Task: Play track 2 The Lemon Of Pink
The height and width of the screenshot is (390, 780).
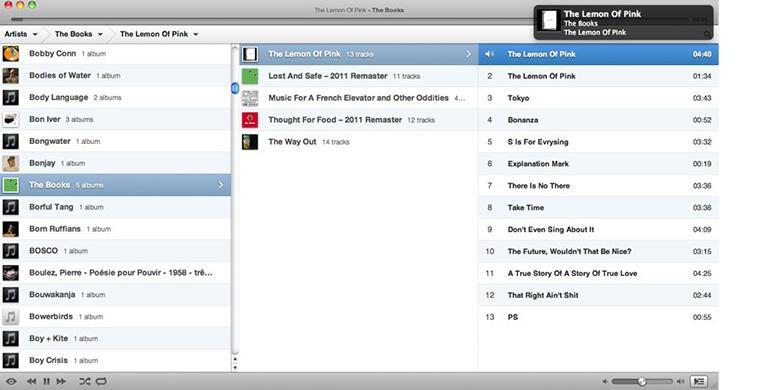Action: (x=598, y=76)
